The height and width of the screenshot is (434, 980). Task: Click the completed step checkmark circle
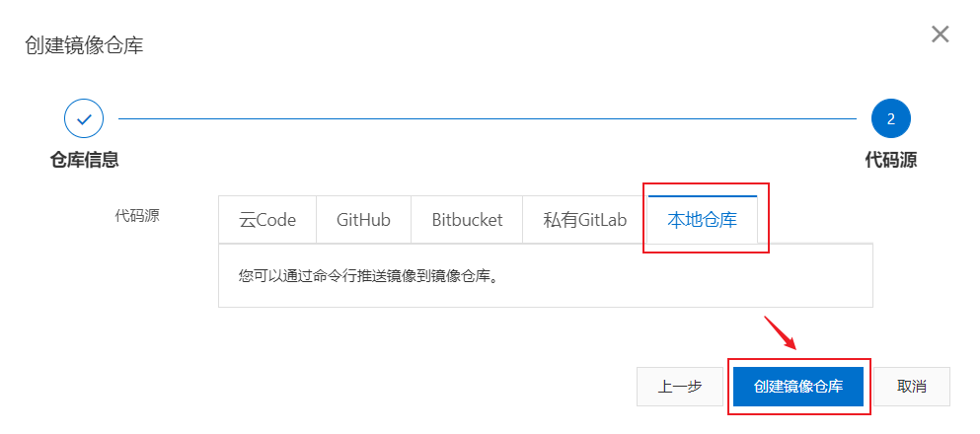(x=84, y=118)
